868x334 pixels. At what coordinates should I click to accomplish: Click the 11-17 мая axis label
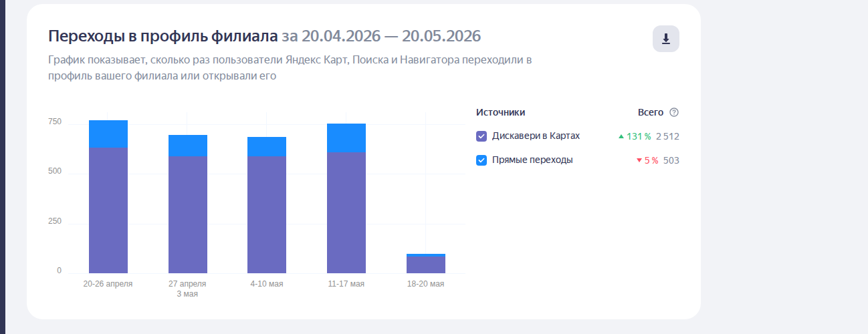346,284
